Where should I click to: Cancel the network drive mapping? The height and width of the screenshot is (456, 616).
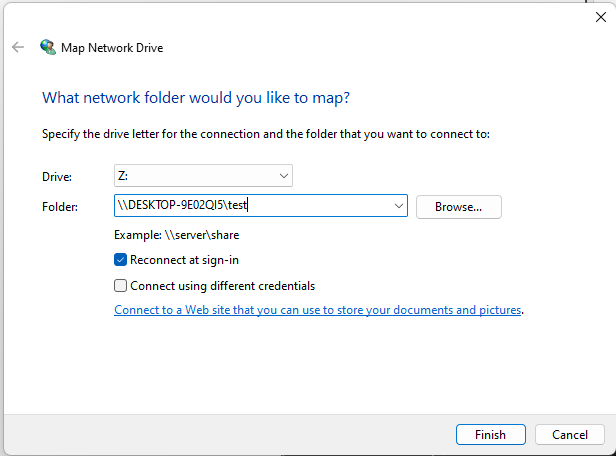click(x=570, y=435)
